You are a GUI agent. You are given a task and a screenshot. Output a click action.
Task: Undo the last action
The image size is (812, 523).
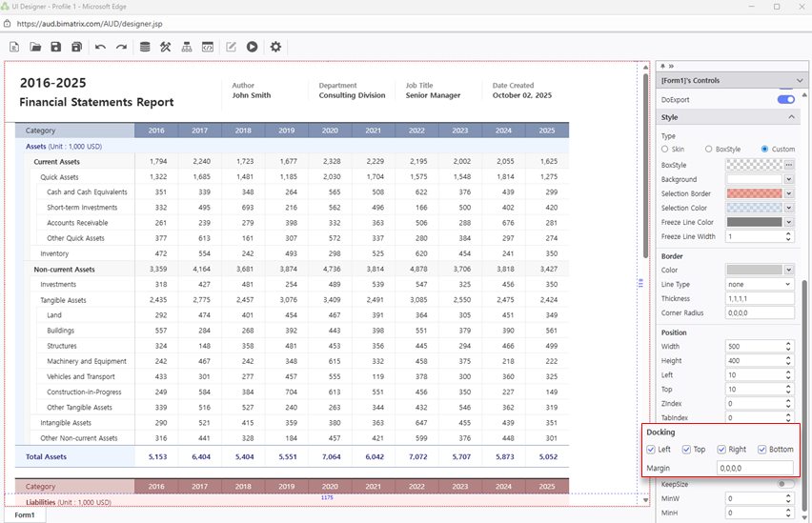tap(100, 47)
